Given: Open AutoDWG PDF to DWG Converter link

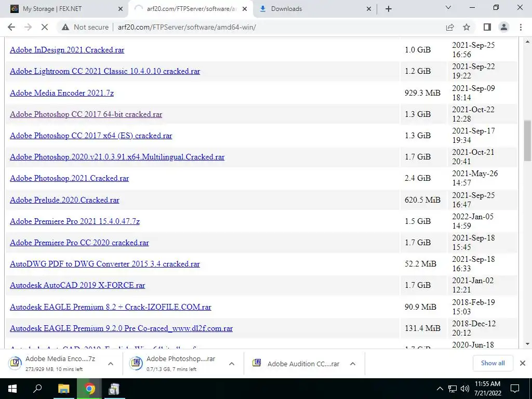Looking at the screenshot, I should (105, 264).
